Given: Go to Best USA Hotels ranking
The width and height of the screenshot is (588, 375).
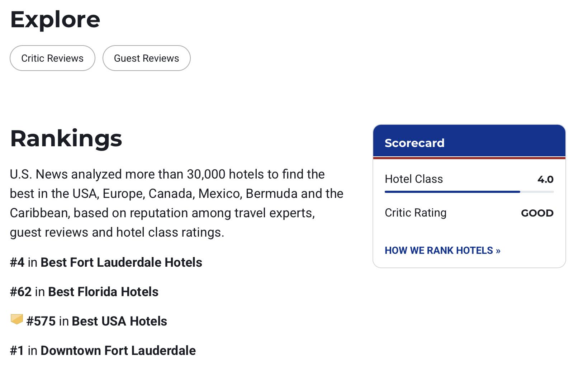Looking at the screenshot, I should coord(119,321).
